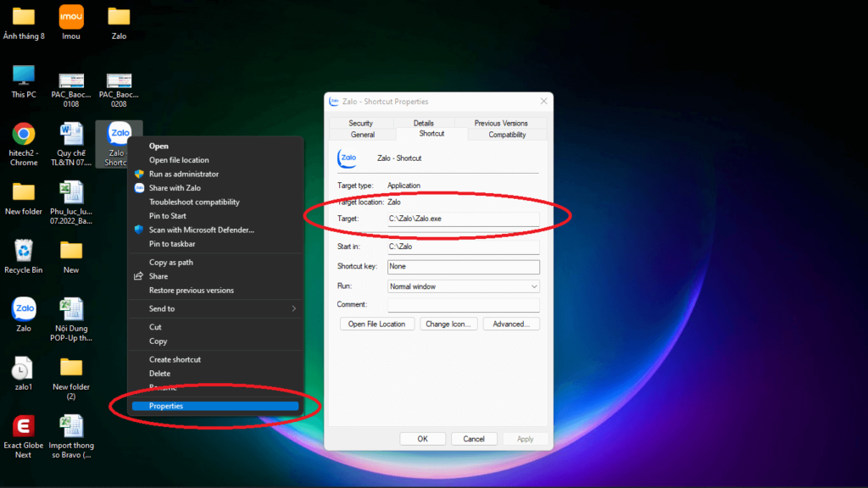Click inside the Target path field
Screen dimensions: 868x488
[x=463, y=219]
